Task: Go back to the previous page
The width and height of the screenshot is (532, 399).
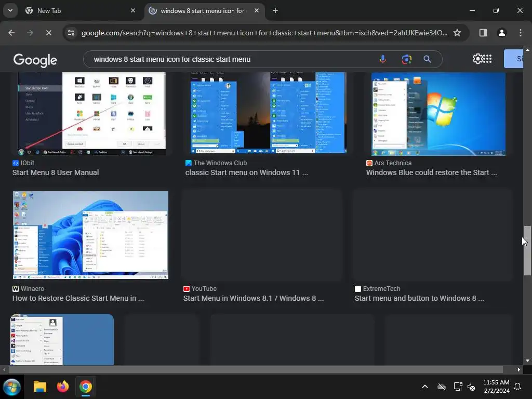Action: pyautogui.click(x=11, y=33)
